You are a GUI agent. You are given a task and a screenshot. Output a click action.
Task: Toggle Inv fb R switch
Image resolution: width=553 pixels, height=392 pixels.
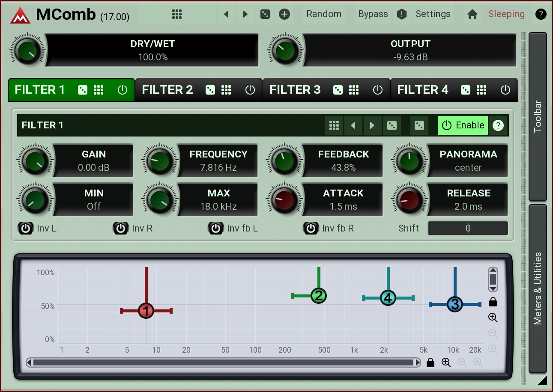click(311, 229)
